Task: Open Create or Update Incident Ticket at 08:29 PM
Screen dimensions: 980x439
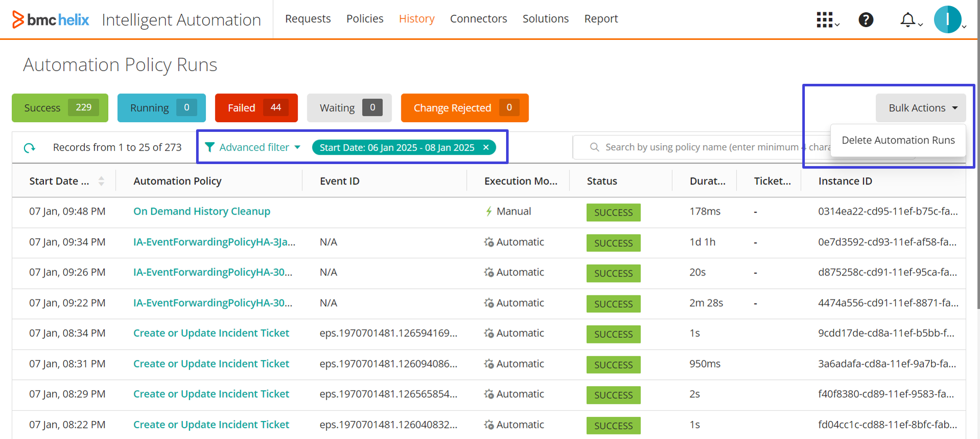Action: pos(211,394)
